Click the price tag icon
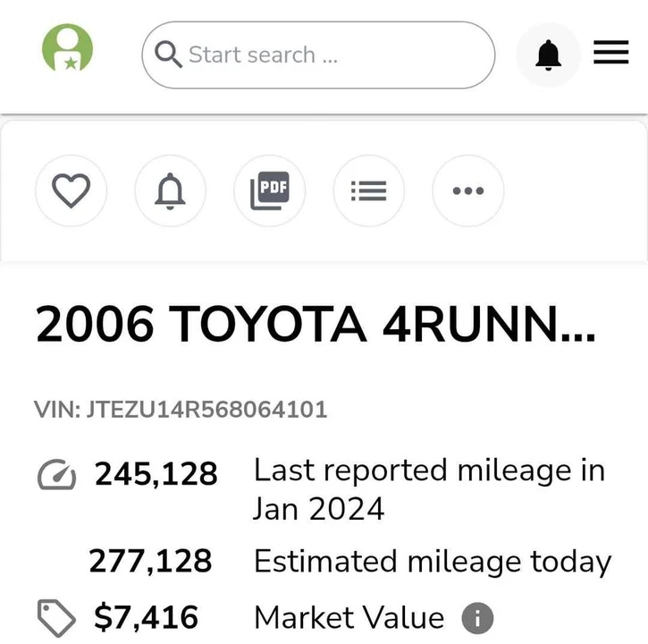This screenshot has width=648, height=644. (x=56, y=618)
